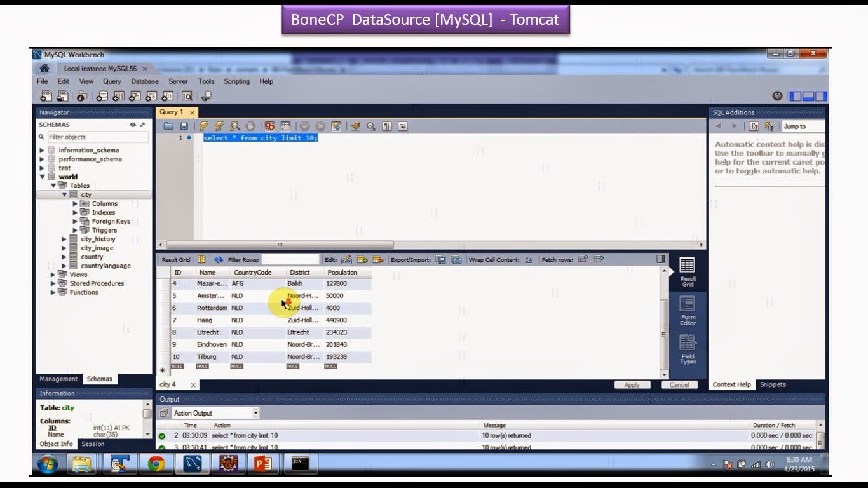Open the Query menu
868x488 pixels.
(x=112, y=81)
